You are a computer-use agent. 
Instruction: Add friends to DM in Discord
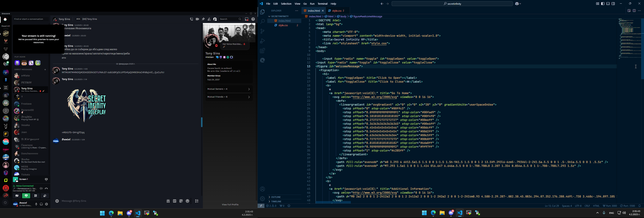[209, 19]
